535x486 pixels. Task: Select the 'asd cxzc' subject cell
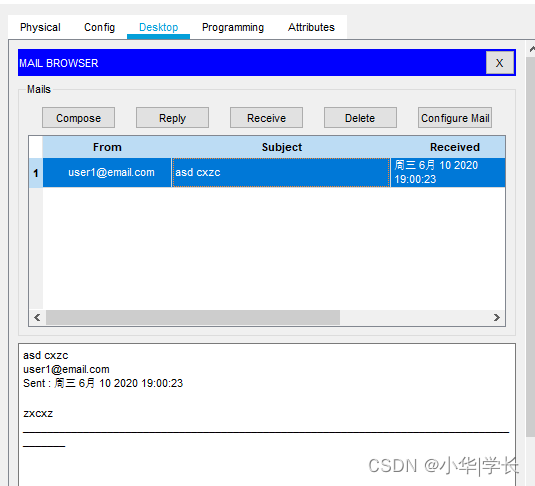click(x=281, y=172)
